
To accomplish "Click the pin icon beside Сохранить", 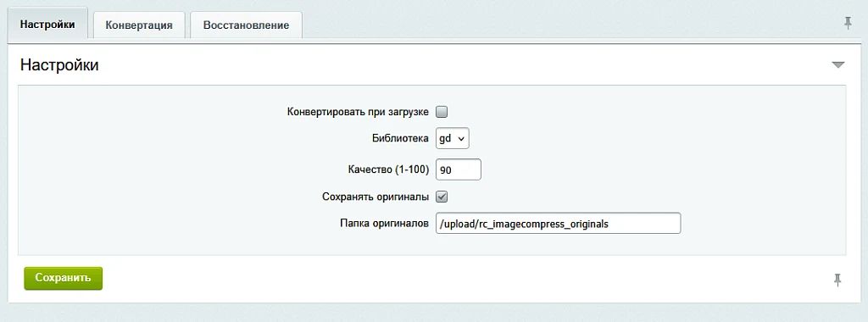I will [837, 280].
